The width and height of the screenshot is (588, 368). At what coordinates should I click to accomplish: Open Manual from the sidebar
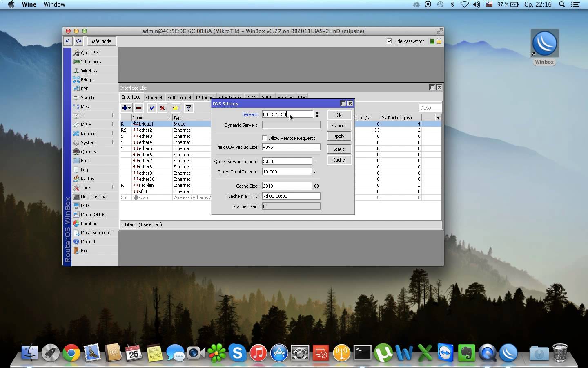[x=88, y=242]
